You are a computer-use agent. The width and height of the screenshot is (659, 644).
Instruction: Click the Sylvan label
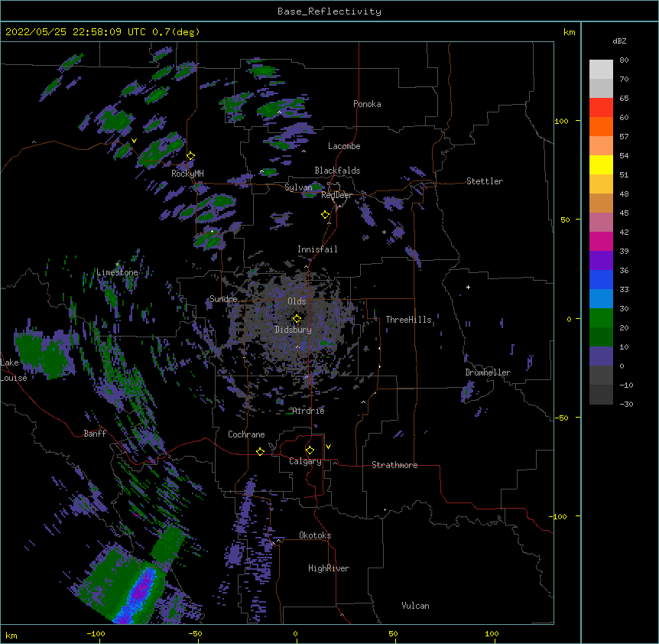298,187
